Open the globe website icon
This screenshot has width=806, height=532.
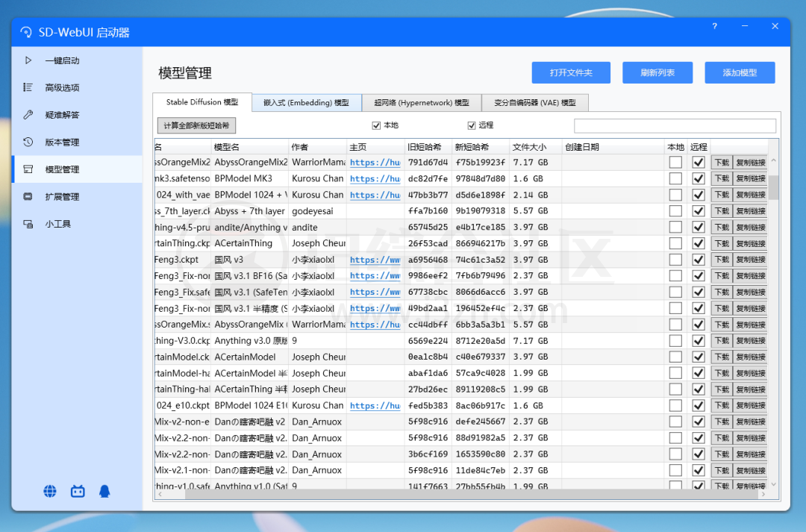tap(50, 492)
